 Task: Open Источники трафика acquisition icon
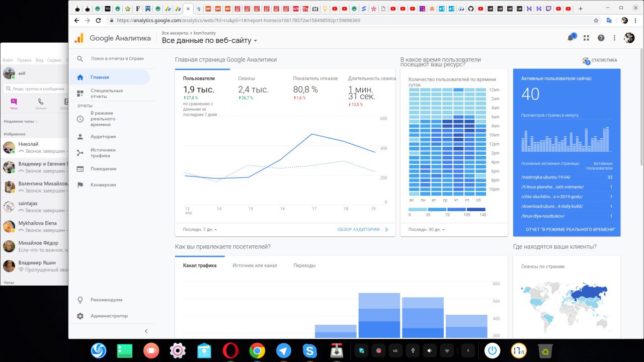pos(80,153)
